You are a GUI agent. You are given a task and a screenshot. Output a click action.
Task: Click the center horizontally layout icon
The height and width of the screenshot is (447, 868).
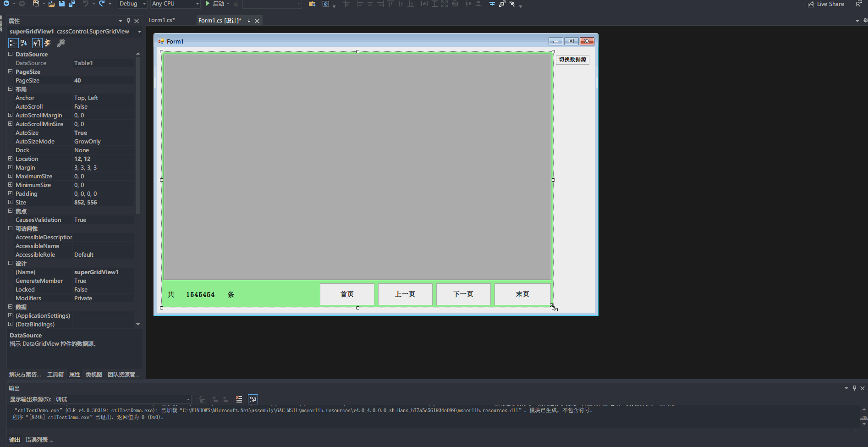[x=492, y=4]
